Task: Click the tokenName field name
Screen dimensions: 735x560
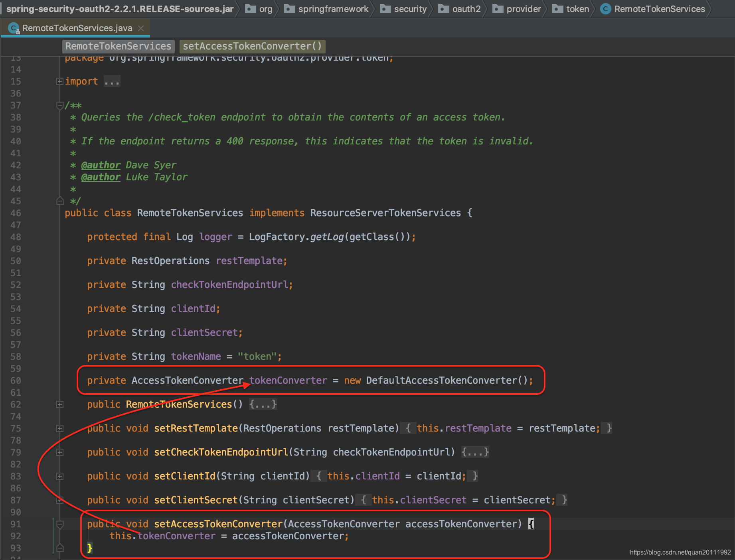Action: (x=196, y=357)
